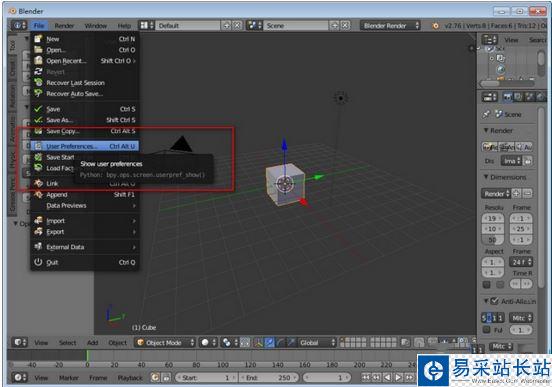The width and height of the screenshot is (552, 387).
Task: Open the Render menu in top bar
Action: (x=64, y=26)
